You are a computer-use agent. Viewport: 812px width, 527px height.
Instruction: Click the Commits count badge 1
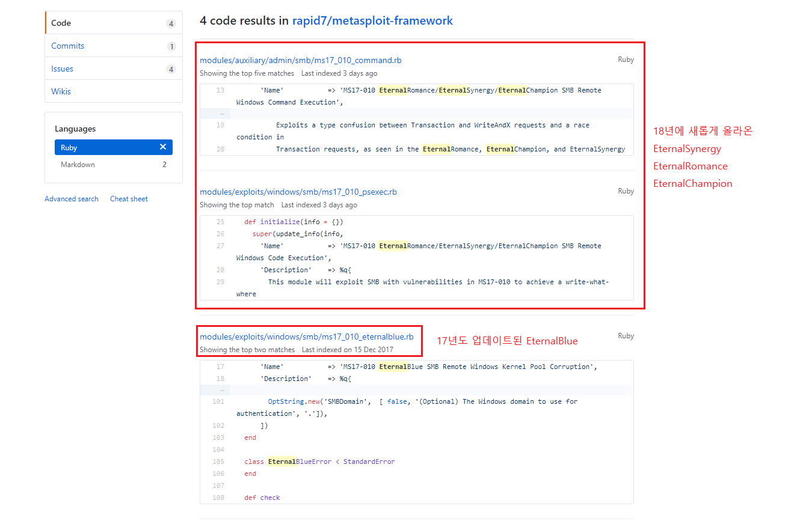171,46
